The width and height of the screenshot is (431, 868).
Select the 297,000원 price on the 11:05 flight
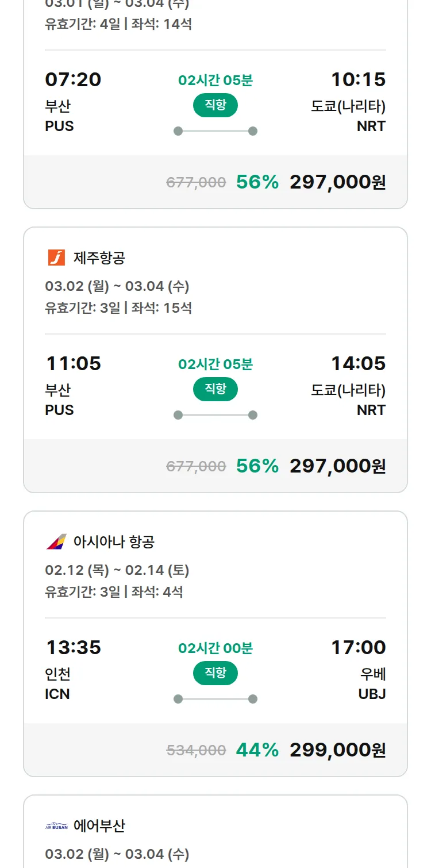(x=337, y=466)
